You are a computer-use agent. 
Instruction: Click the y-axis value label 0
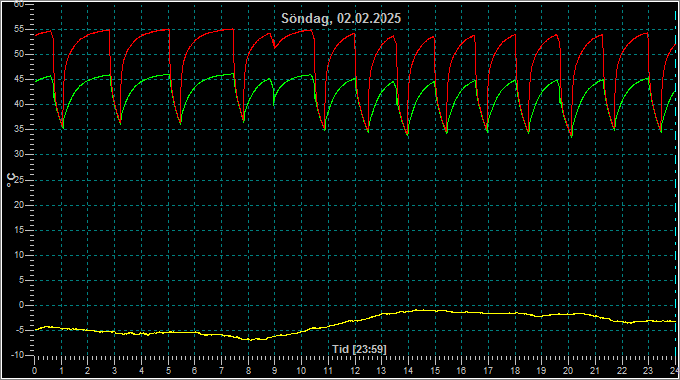22,305
